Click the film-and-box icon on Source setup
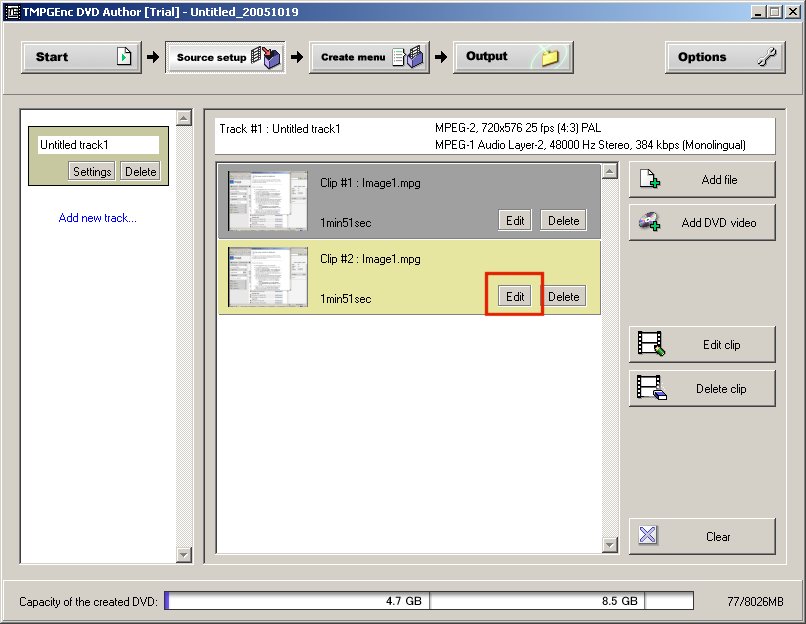Screen dimensions: 806x624 pos(266,57)
